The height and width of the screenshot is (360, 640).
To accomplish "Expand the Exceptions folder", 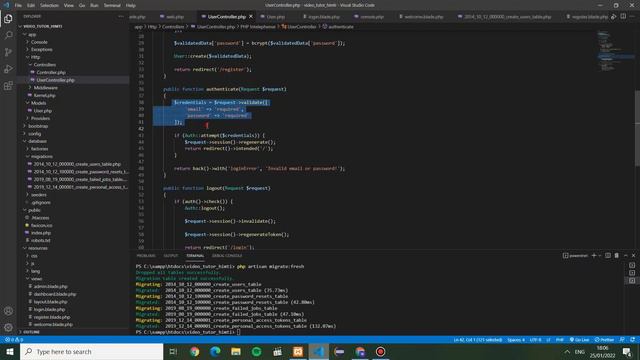I will tap(41, 49).
